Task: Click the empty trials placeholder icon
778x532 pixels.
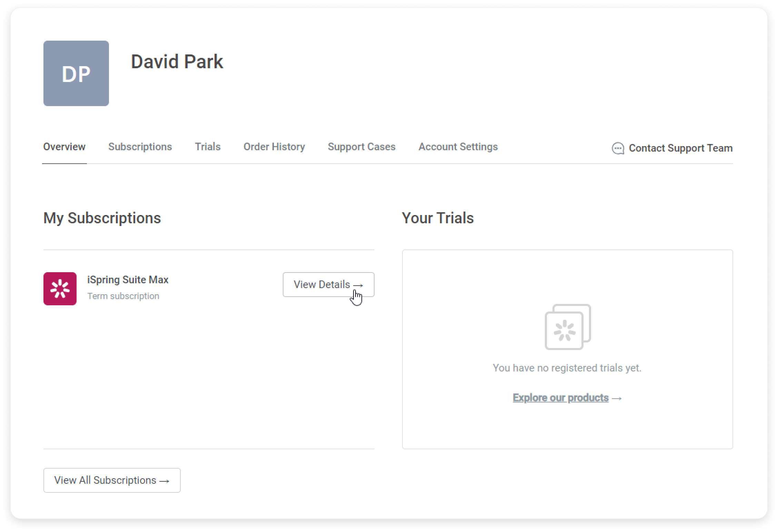Action: point(567,327)
